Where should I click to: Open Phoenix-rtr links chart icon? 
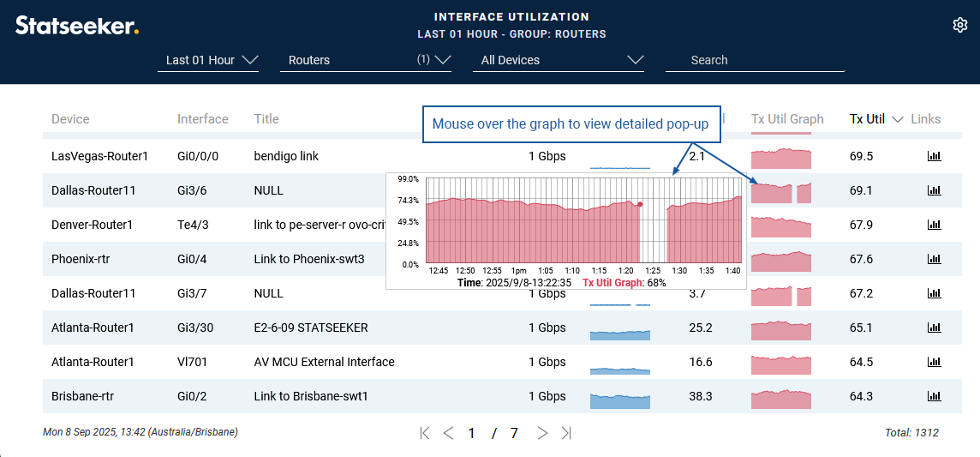934,259
